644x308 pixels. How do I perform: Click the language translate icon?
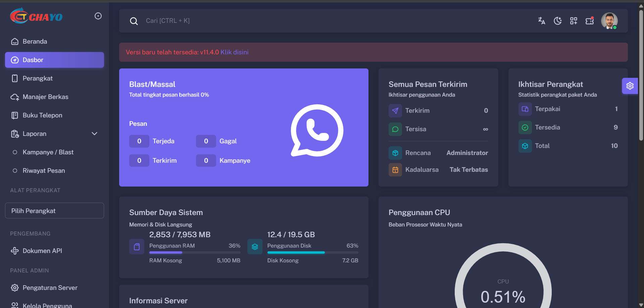pos(541,21)
